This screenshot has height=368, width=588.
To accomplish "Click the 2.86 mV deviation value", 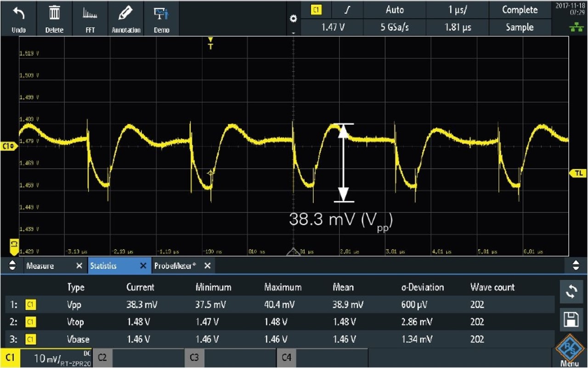I will (x=417, y=322).
